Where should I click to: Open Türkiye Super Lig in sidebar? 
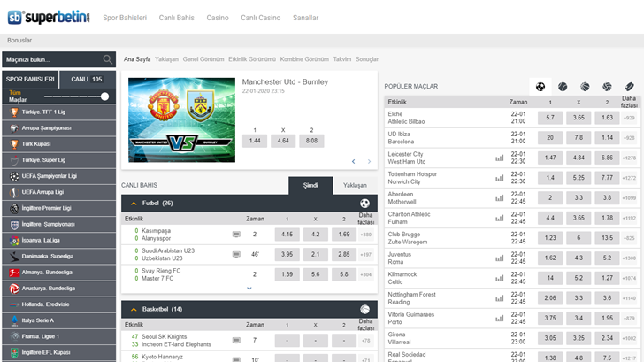click(x=58, y=160)
